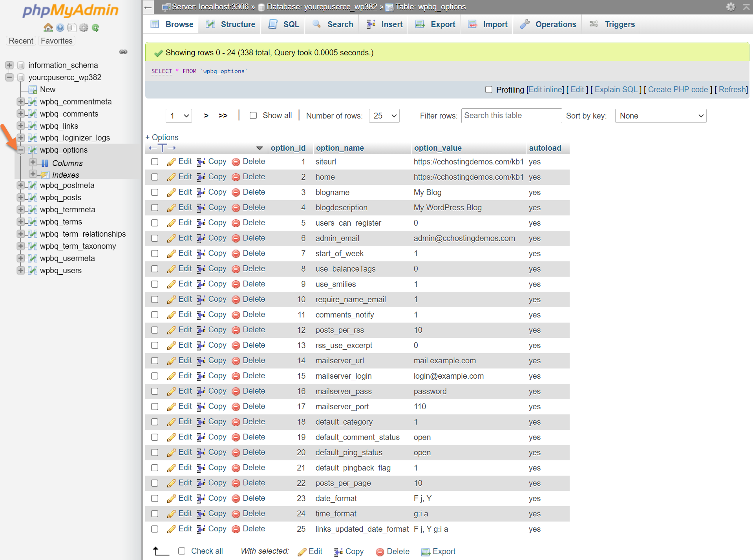This screenshot has width=753, height=560.
Task: Tick the Check all checkbox
Action: (182, 551)
